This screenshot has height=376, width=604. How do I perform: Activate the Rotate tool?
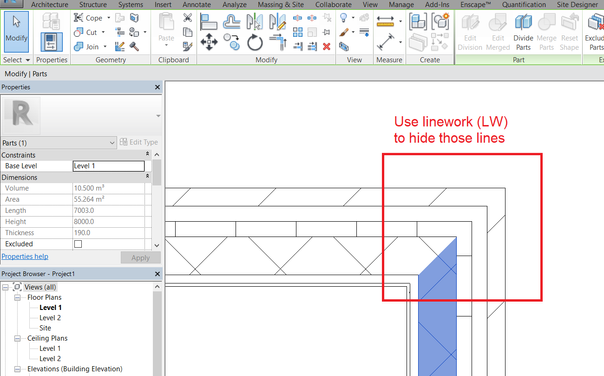[x=255, y=42]
